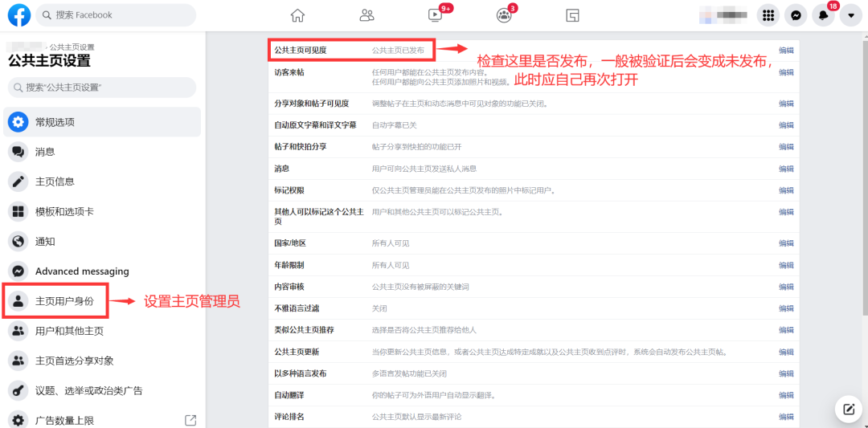868x428 pixels.
Task: Click the 公共主页已发布 status text
Action: coord(398,51)
